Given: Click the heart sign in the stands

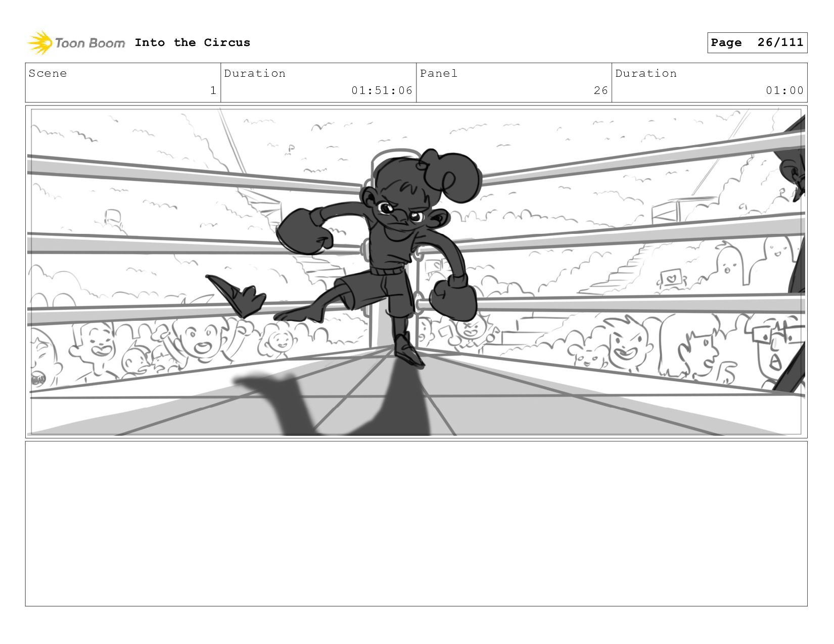Looking at the screenshot, I should point(671,278).
